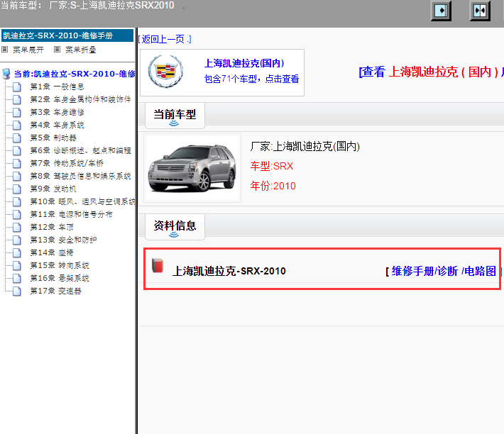Open 第15章 转向系统

click(x=60, y=265)
